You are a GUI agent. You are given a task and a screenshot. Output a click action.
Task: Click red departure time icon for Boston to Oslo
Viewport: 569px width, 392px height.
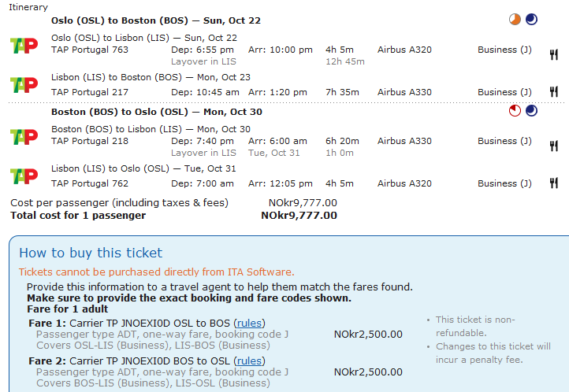click(x=515, y=112)
